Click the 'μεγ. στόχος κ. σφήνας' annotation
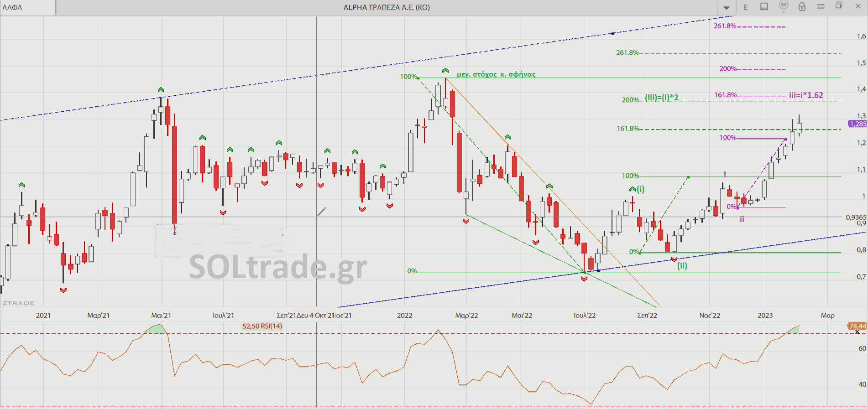This screenshot has height=409, width=868. (x=496, y=74)
